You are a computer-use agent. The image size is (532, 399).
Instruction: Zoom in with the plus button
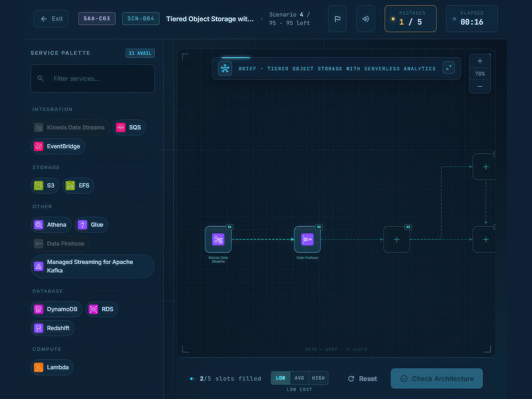tap(480, 61)
